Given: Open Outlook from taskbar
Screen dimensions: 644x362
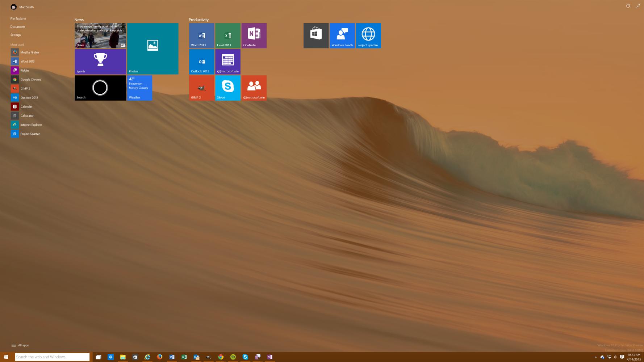Looking at the screenshot, I should tap(196, 357).
